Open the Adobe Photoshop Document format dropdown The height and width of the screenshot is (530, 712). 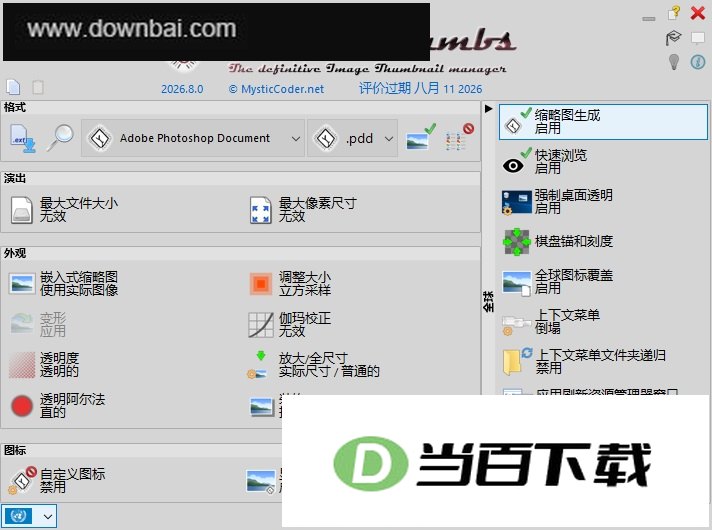[193, 138]
